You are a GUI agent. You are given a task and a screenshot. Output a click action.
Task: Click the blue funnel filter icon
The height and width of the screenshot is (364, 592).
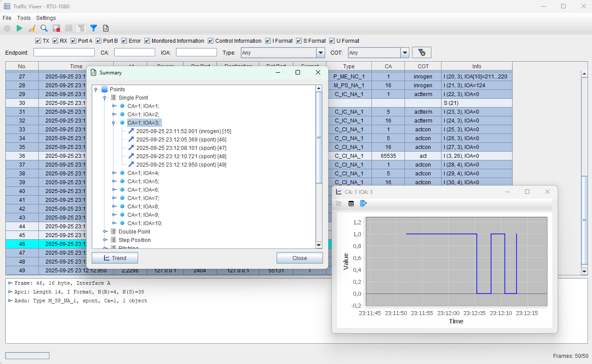click(x=94, y=28)
